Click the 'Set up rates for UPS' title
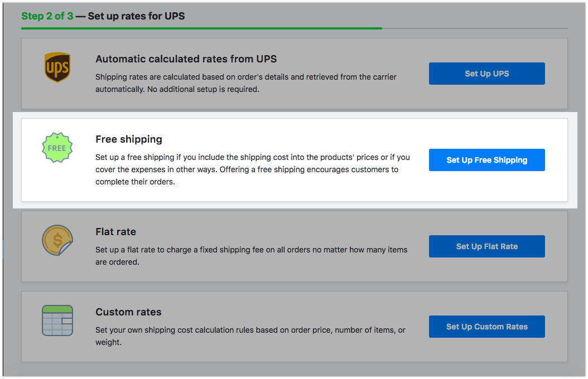This screenshot has width=588, height=379. (136, 16)
